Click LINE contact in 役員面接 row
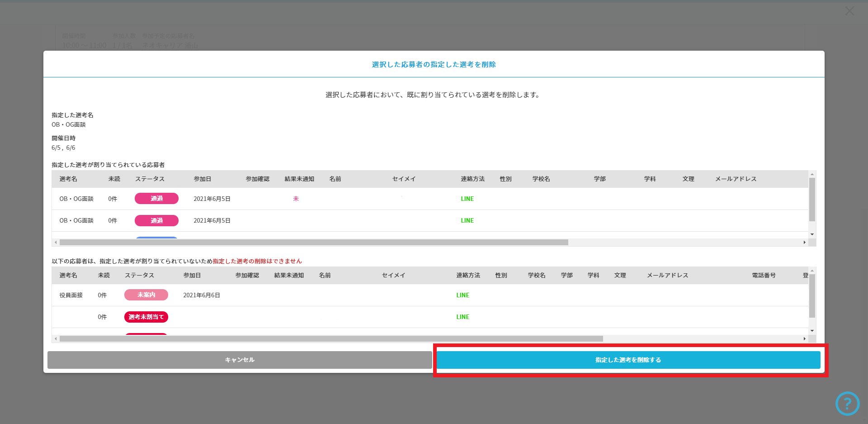This screenshot has width=868, height=424. click(x=462, y=295)
